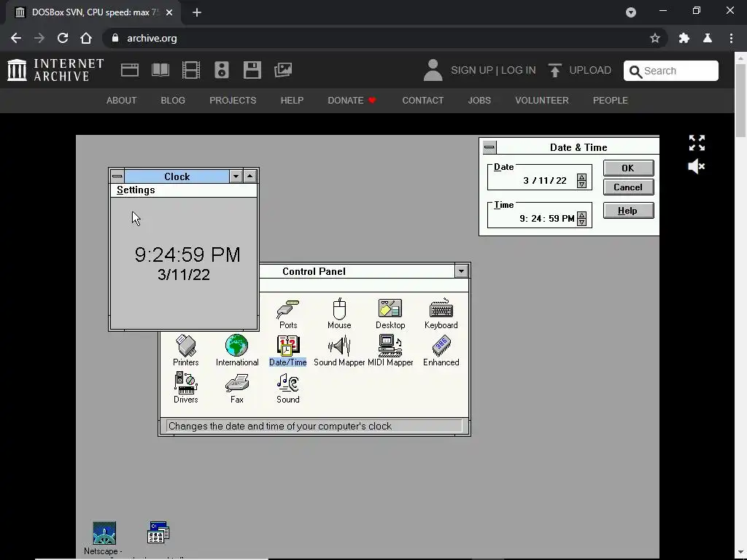Open the JOBS navigation item
Screen dimensions: 747x560
pyautogui.click(x=479, y=101)
